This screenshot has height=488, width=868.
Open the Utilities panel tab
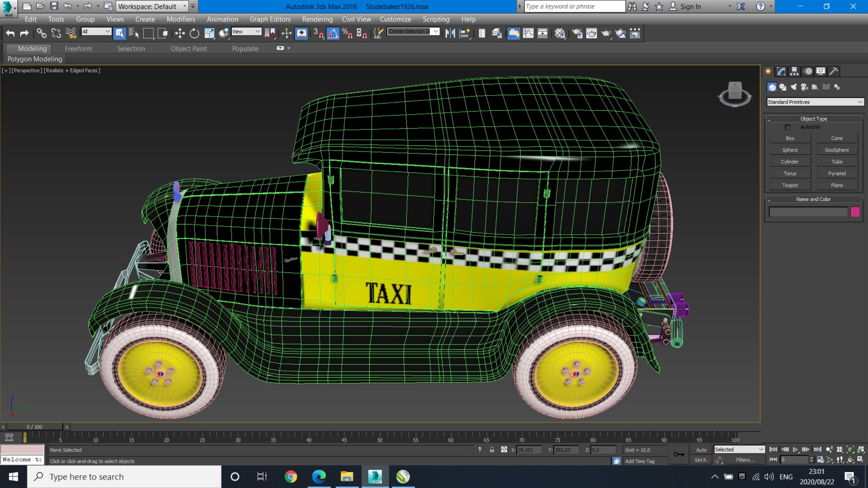point(834,71)
